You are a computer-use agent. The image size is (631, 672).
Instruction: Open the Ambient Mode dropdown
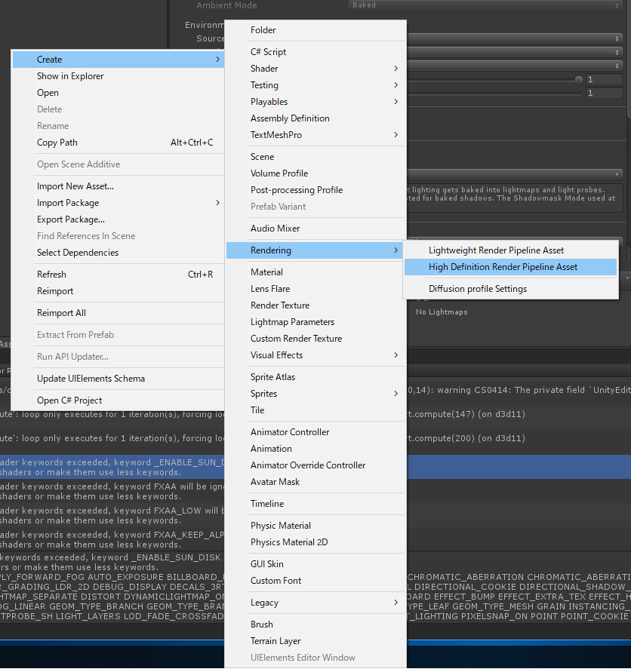485,5
